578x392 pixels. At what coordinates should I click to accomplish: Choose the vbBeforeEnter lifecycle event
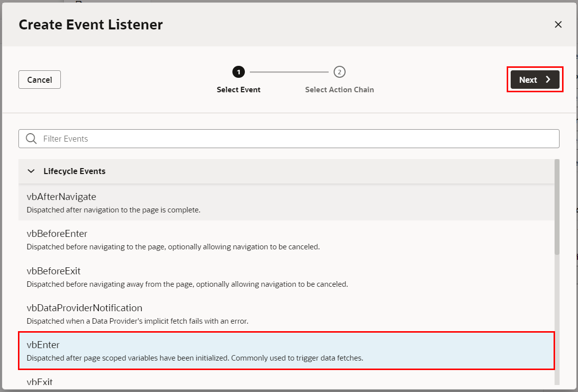coord(57,234)
